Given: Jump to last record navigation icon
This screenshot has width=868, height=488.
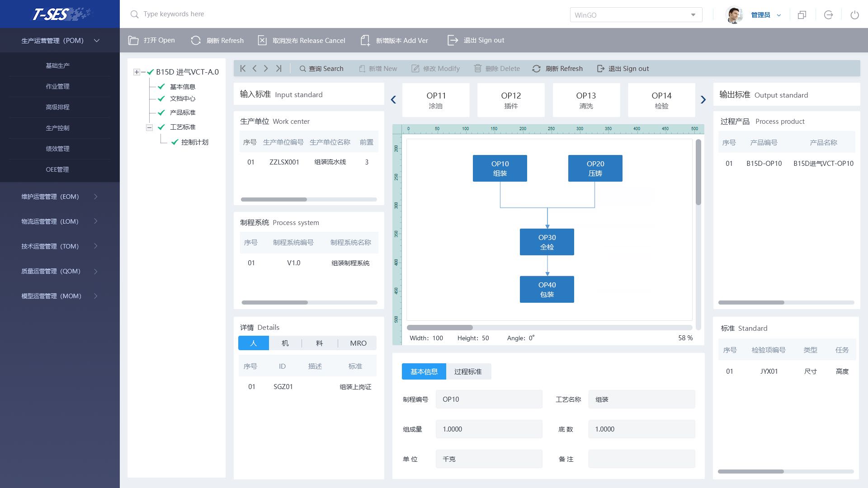Looking at the screenshot, I should 279,68.
